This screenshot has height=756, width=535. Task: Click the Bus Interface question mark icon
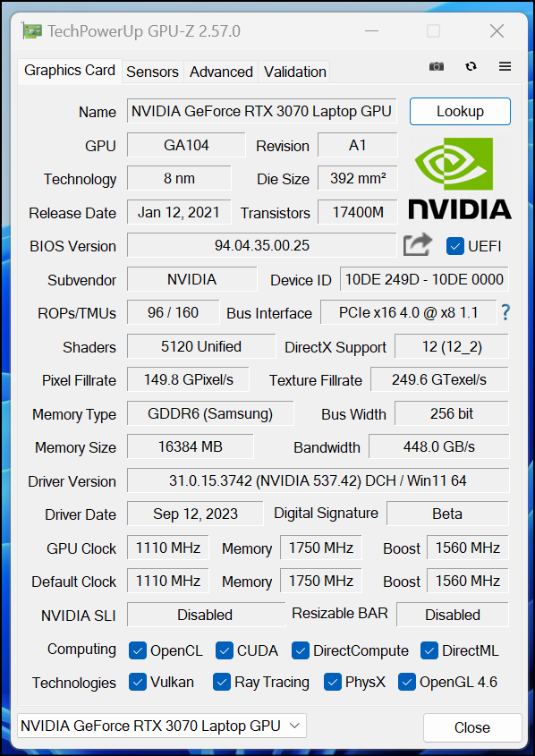[505, 312]
